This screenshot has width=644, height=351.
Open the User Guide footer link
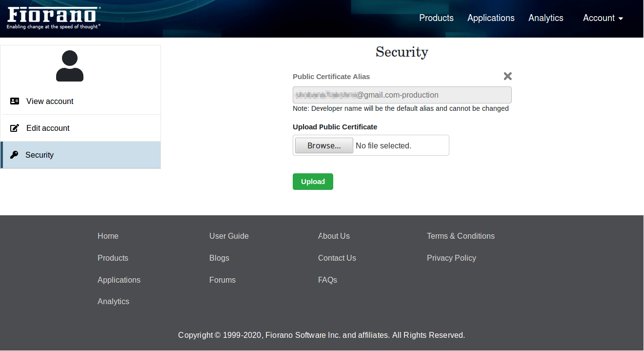(229, 236)
